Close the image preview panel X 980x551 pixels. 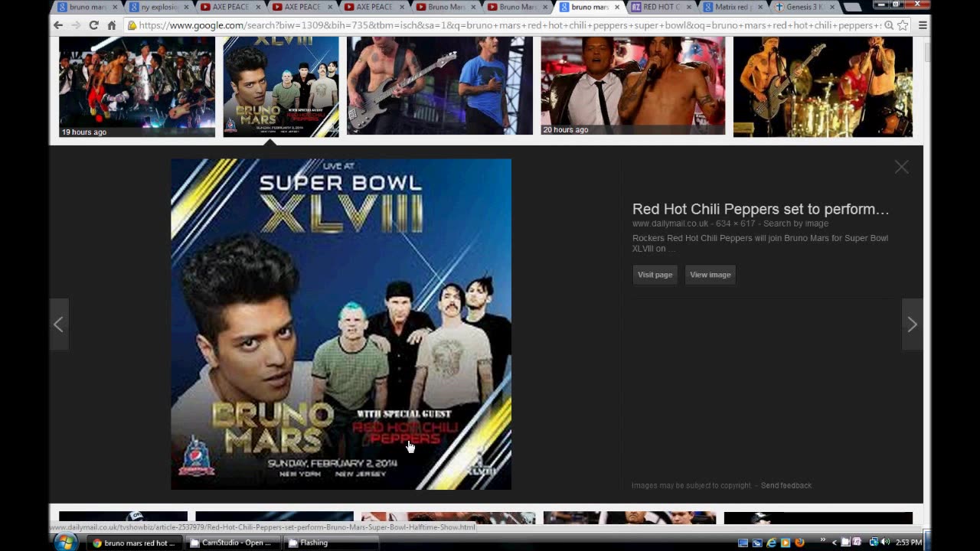[x=901, y=167]
